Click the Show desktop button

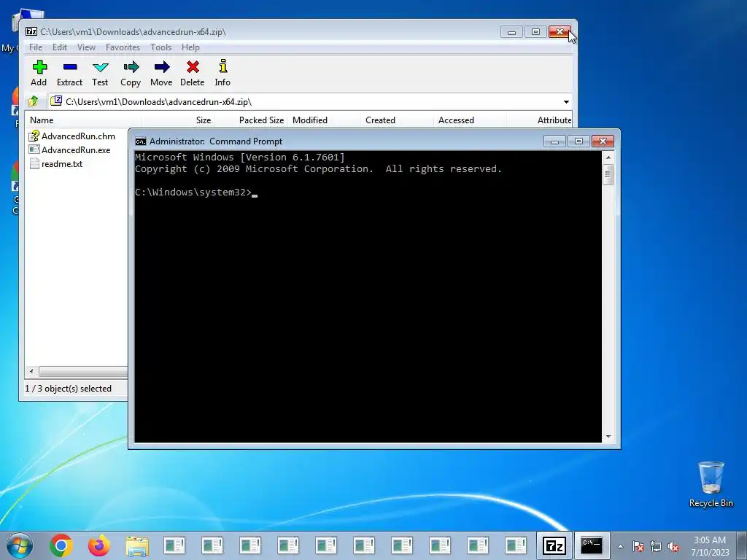click(x=742, y=545)
